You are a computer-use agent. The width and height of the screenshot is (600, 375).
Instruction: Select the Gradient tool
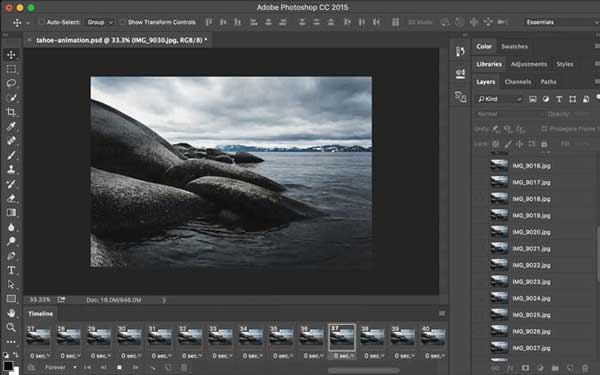11,212
